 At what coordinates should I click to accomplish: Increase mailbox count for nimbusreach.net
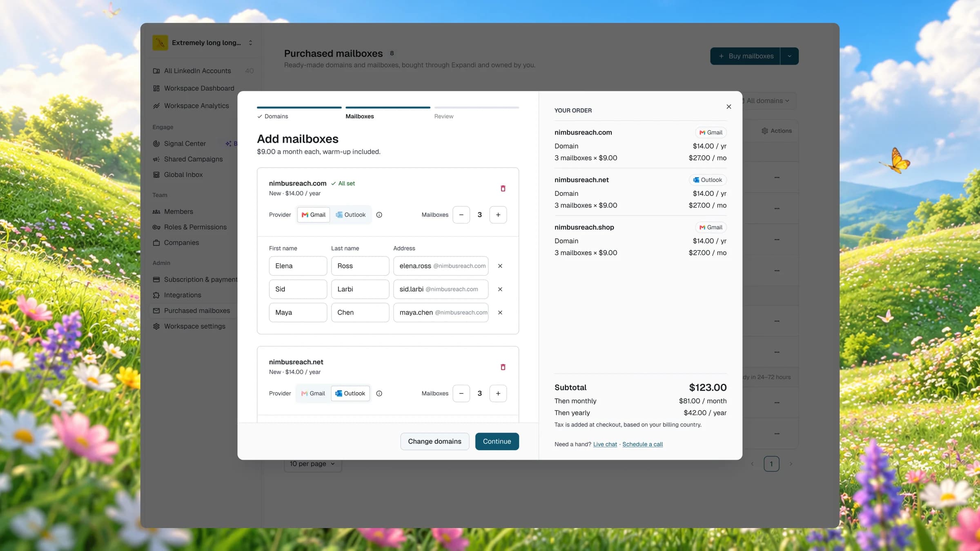(x=498, y=393)
